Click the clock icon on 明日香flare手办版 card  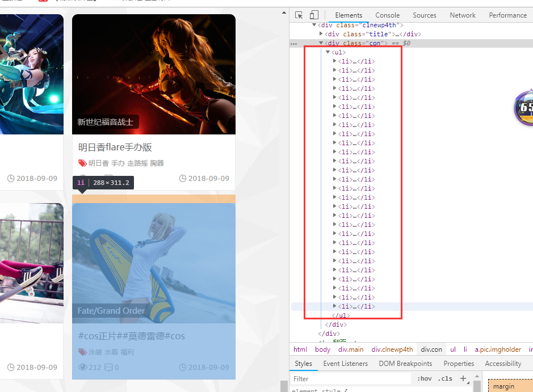(183, 178)
